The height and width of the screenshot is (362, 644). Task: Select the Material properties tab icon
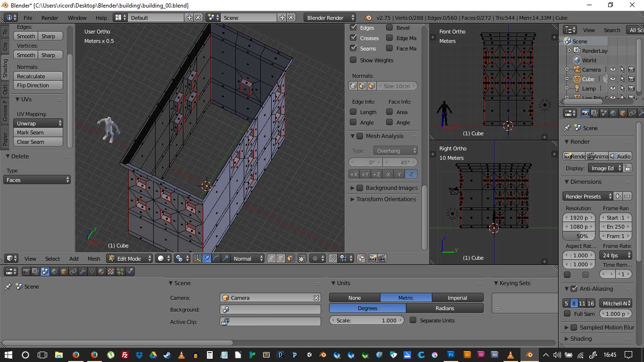101,271
